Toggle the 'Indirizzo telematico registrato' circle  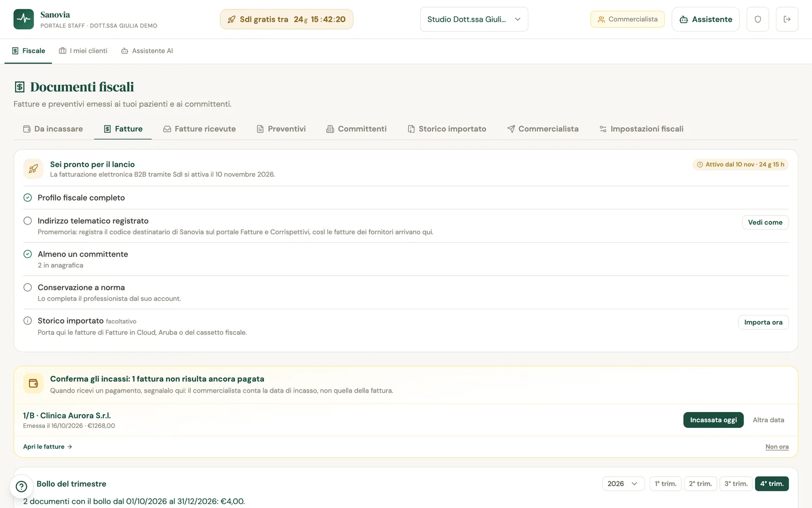point(28,220)
